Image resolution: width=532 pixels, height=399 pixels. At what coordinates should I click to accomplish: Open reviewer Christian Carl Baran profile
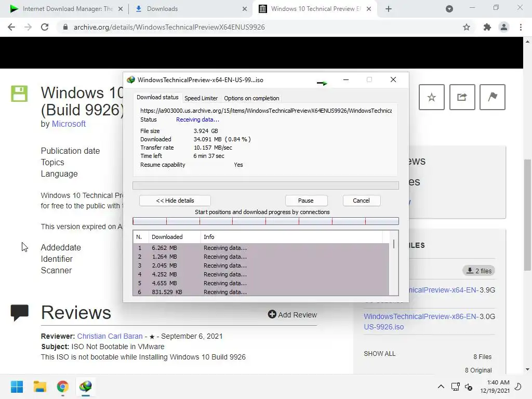coord(110,336)
